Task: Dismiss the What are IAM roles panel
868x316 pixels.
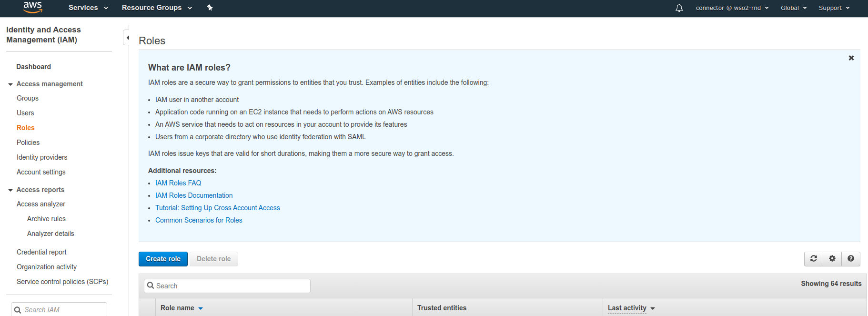Action: pos(851,58)
